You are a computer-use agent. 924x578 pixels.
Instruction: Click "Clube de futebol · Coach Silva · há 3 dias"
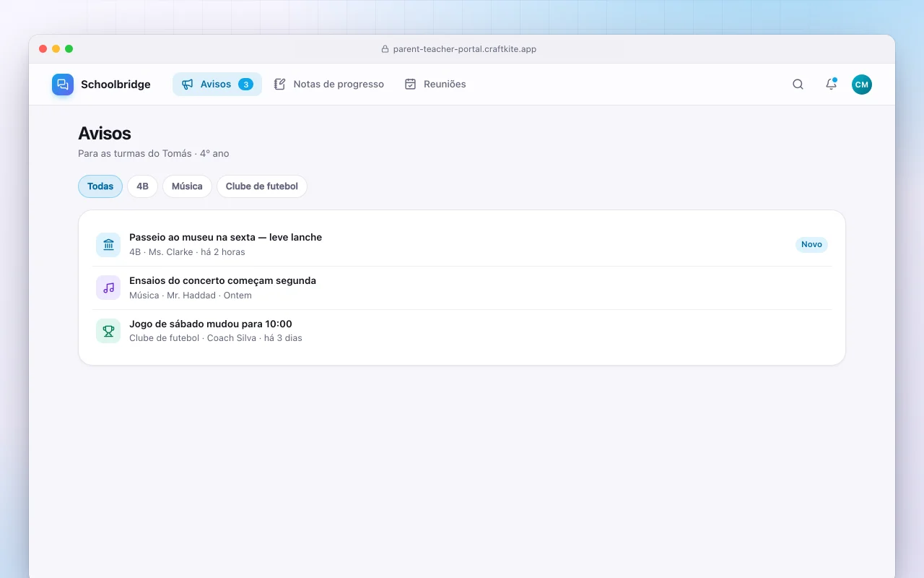(x=216, y=338)
